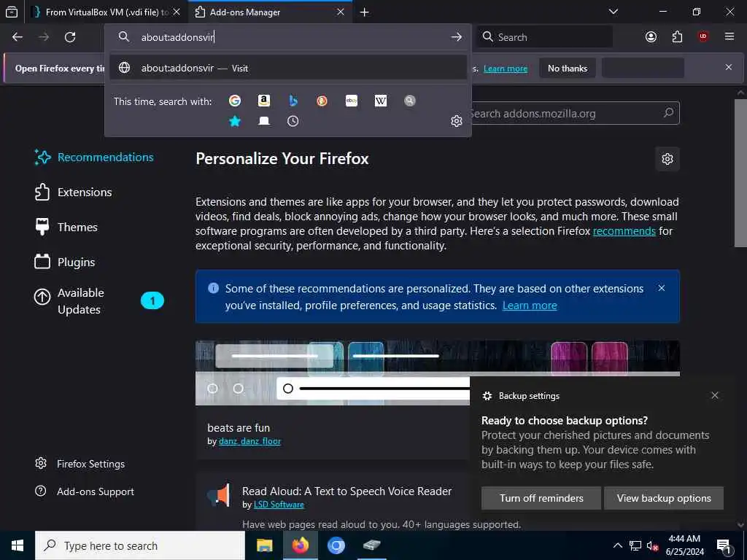
Task: Switch to the From VirtualBox VM tab
Action: 107,12
